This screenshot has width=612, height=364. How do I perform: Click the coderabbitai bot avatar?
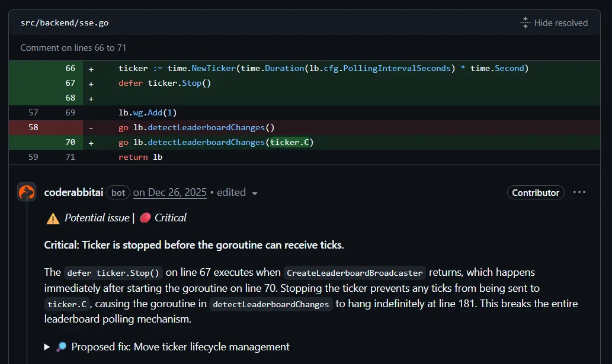(x=27, y=192)
